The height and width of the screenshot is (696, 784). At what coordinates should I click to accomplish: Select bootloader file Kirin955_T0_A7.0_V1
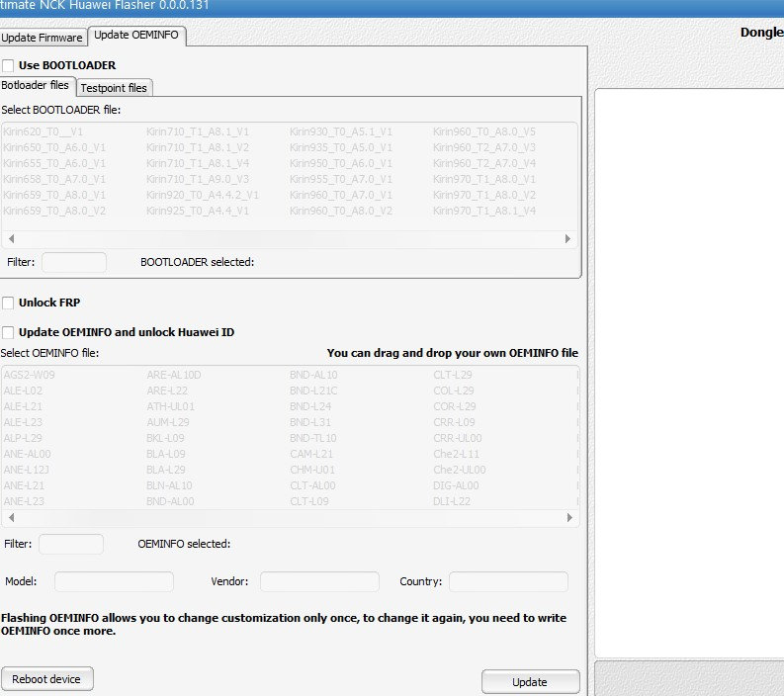coord(341,180)
